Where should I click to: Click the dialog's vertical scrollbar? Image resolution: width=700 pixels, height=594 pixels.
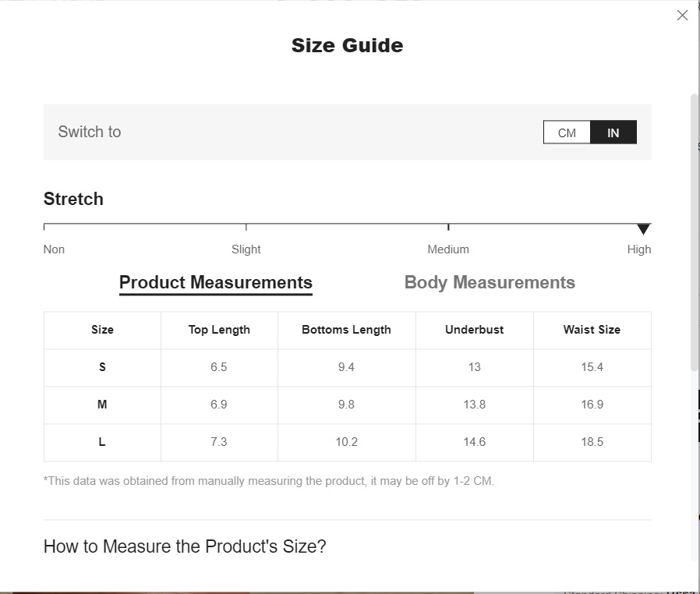(x=694, y=234)
